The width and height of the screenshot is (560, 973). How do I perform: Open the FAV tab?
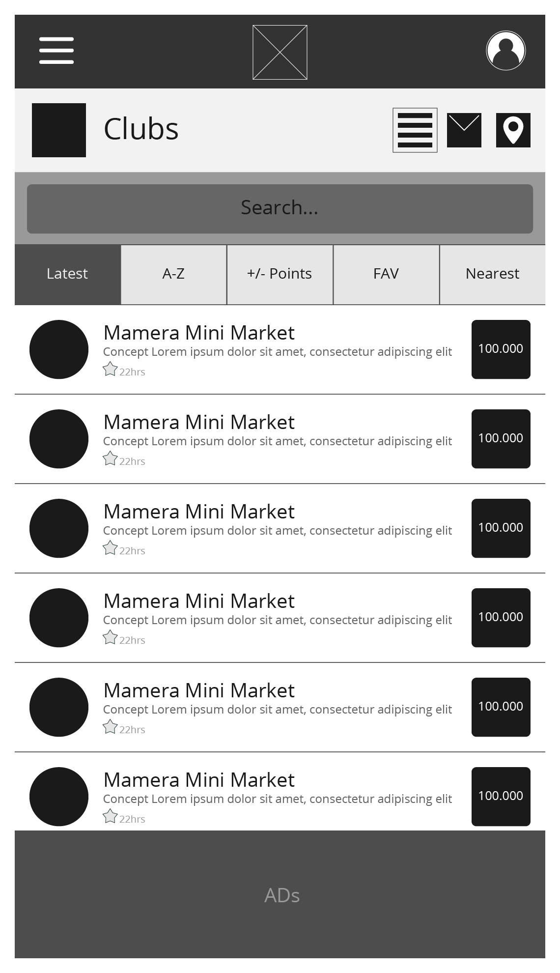386,274
